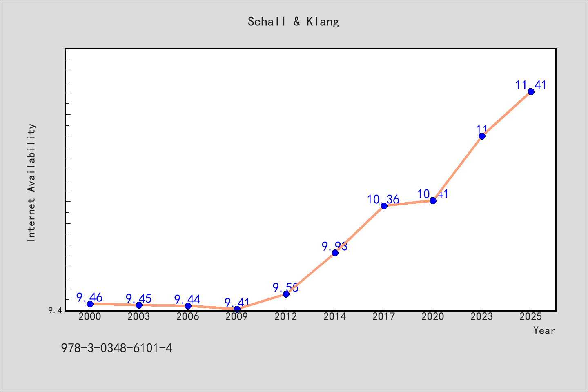Click the x-axis tick label "2025"
Viewport: 588px width, 392px height.
point(531,316)
